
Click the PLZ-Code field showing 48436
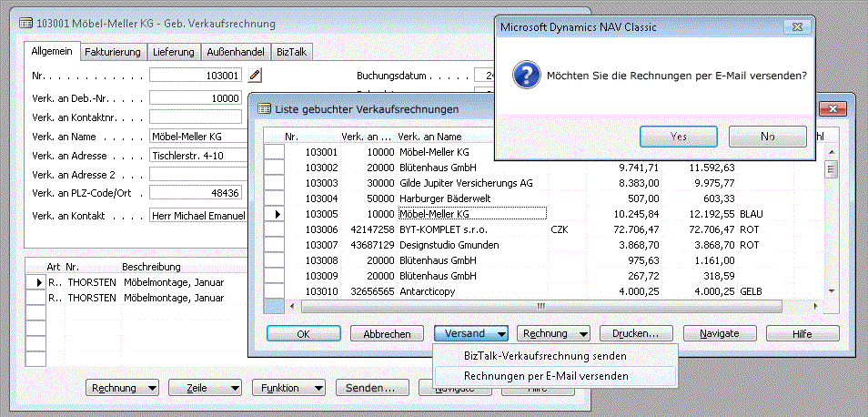pyautogui.click(x=196, y=193)
